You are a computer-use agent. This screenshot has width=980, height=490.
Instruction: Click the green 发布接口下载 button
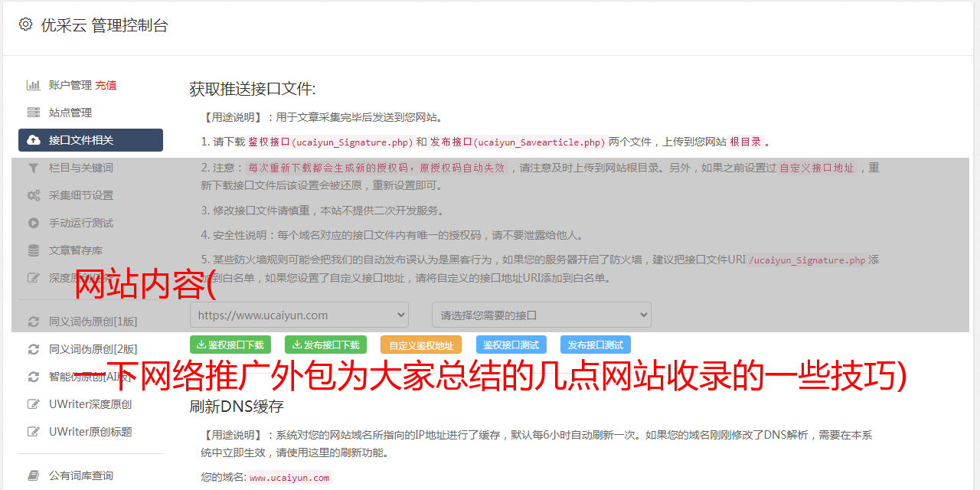325,345
